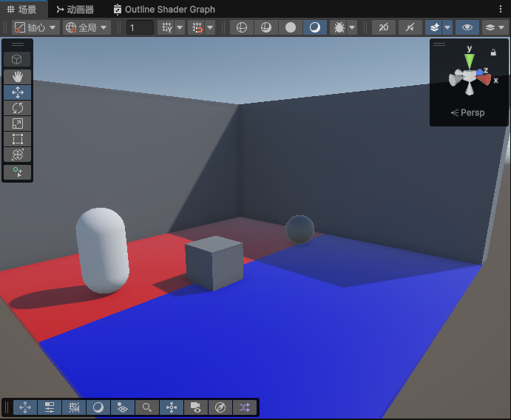This screenshot has height=420, width=511.
Task: Click the snap value field showing 1
Action: (x=140, y=27)
